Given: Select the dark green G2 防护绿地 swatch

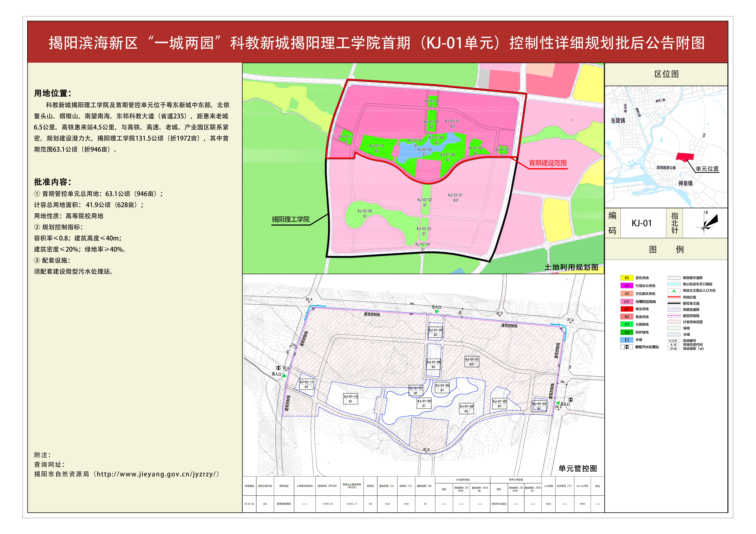Looking at the screenshot, I should (627, 332).
